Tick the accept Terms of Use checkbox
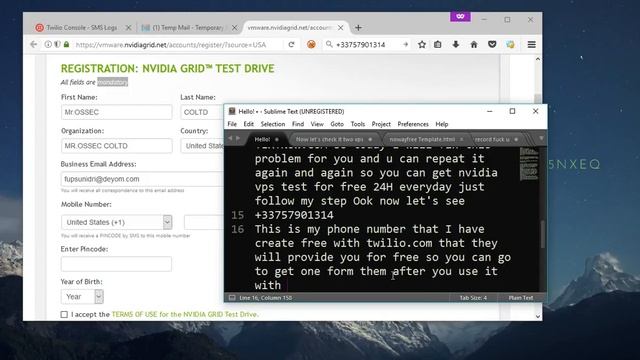This screenshot has width=640, height=360. (64, 314)
